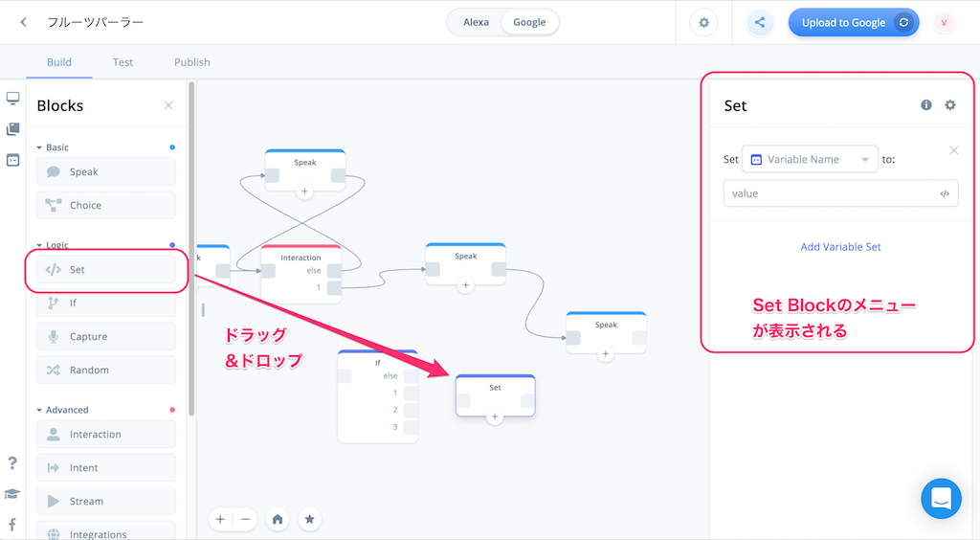Open the chat support bubble

click(942, 499)
